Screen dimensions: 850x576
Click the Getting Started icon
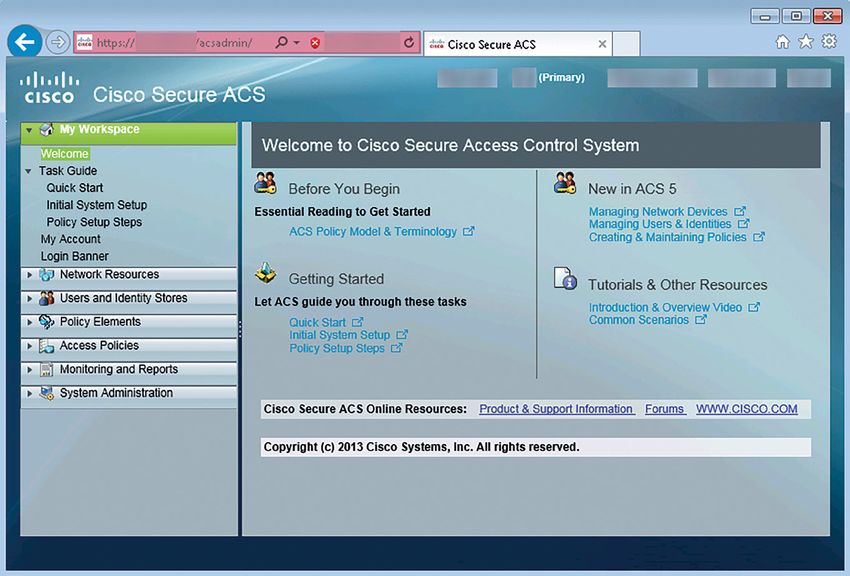[266, 273]
